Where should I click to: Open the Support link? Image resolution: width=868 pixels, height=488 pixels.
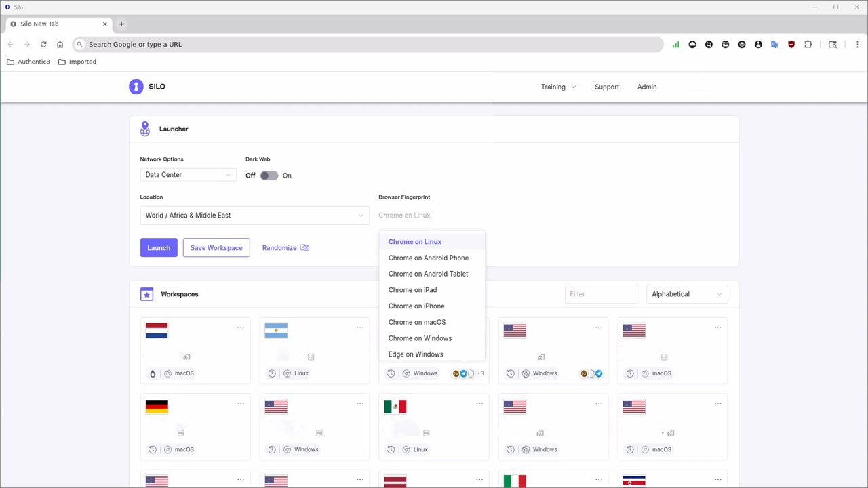tap(607, 87)
